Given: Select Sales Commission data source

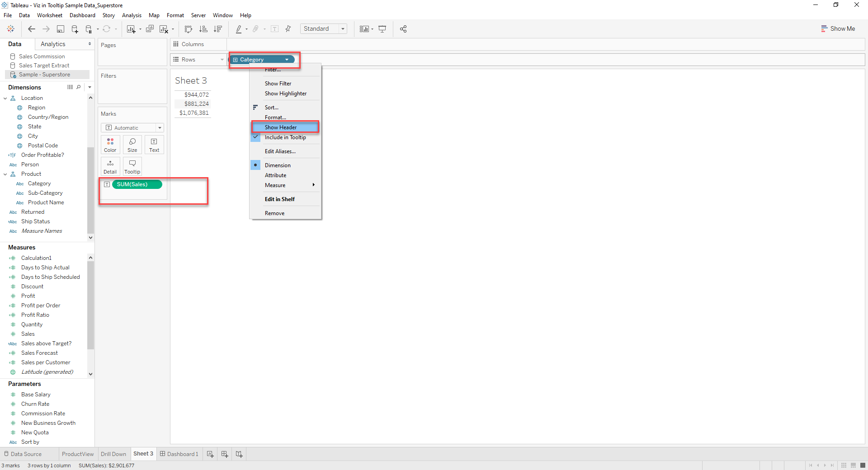Looking at the screenshot, I should pos(42,56).
